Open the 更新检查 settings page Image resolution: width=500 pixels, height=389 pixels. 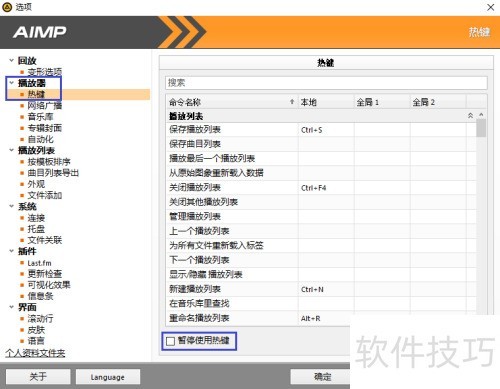(45, 274)
